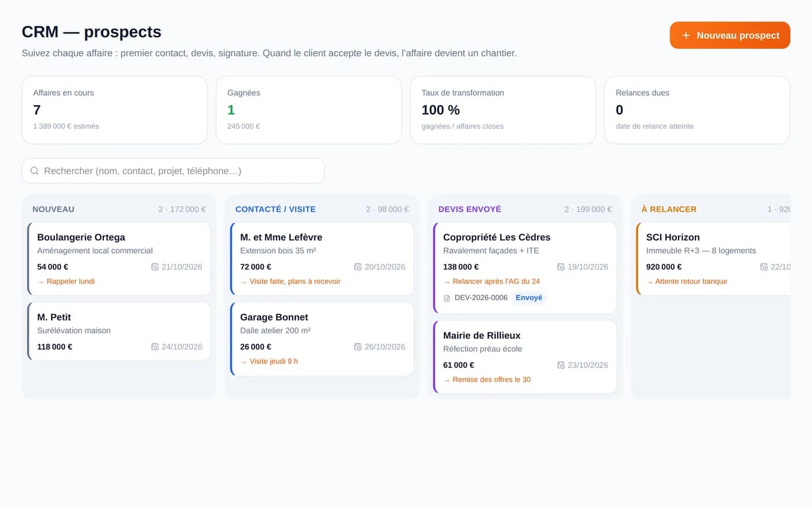The height and width of the screenshot is (508, 812).
Task: Click calendar icon beside 24/10/2026
Action: [x=155, y=347]
